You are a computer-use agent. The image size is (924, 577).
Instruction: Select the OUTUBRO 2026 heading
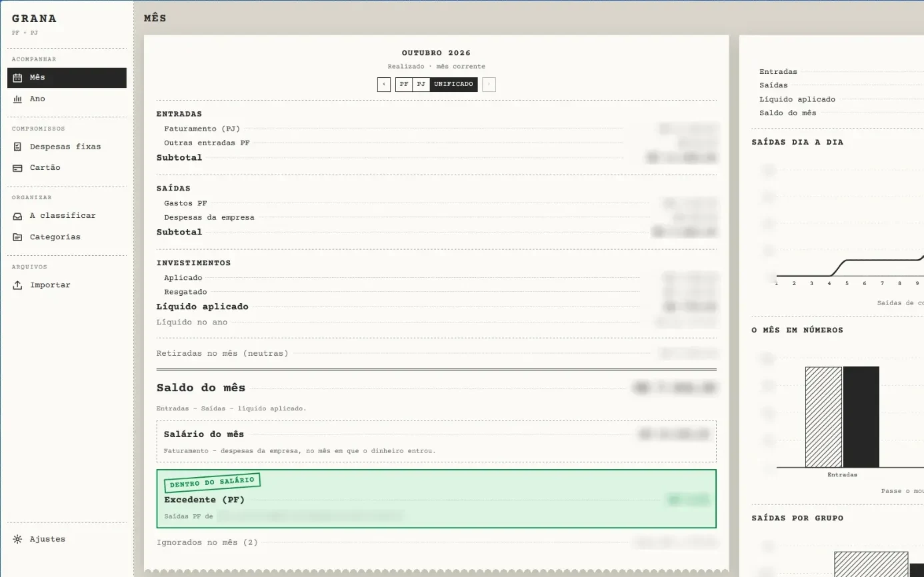click(436, 53)
